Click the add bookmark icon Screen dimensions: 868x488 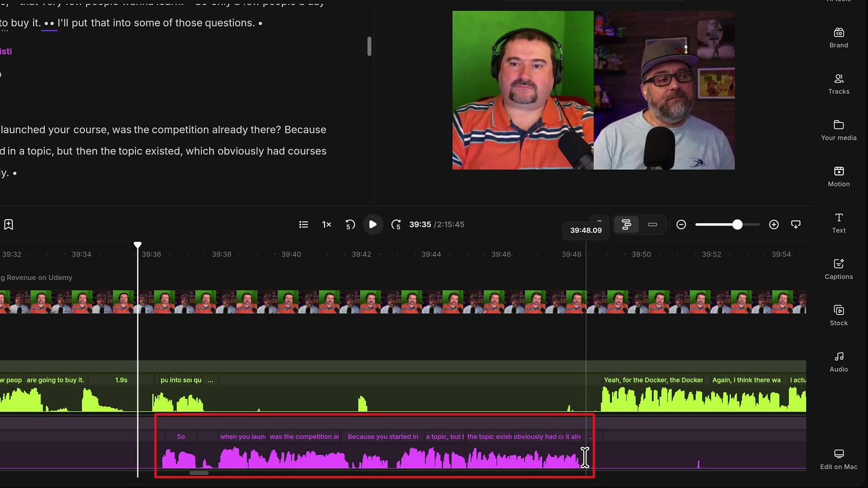coord(9,225)
